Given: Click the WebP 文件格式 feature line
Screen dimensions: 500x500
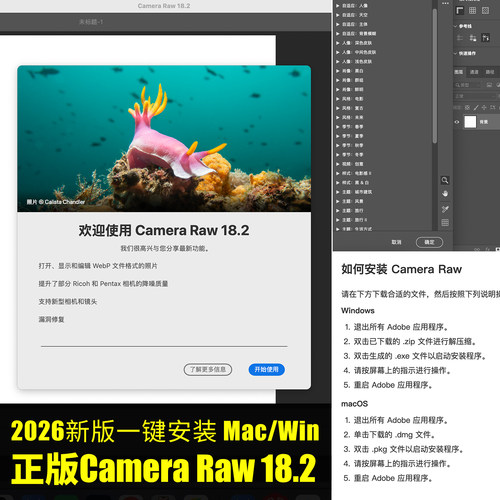Looking at the screenshot, I should (98, 266).
